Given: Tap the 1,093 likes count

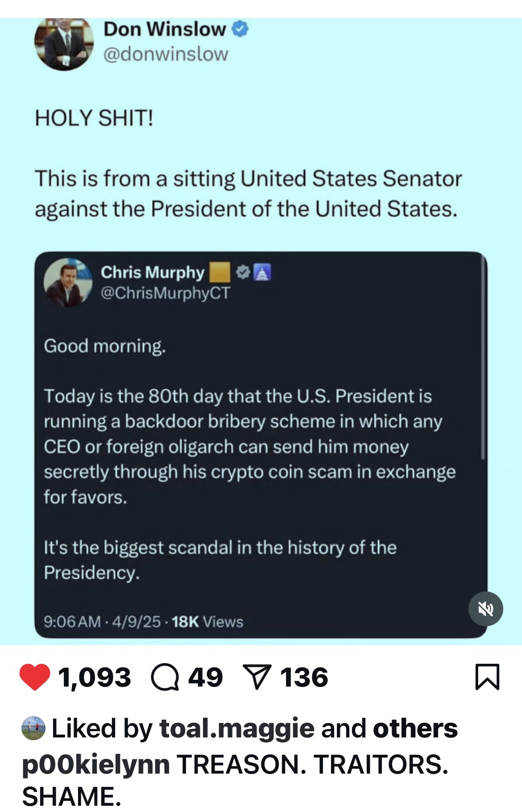Looking at the screenshot, I should [x=95, y=677].
